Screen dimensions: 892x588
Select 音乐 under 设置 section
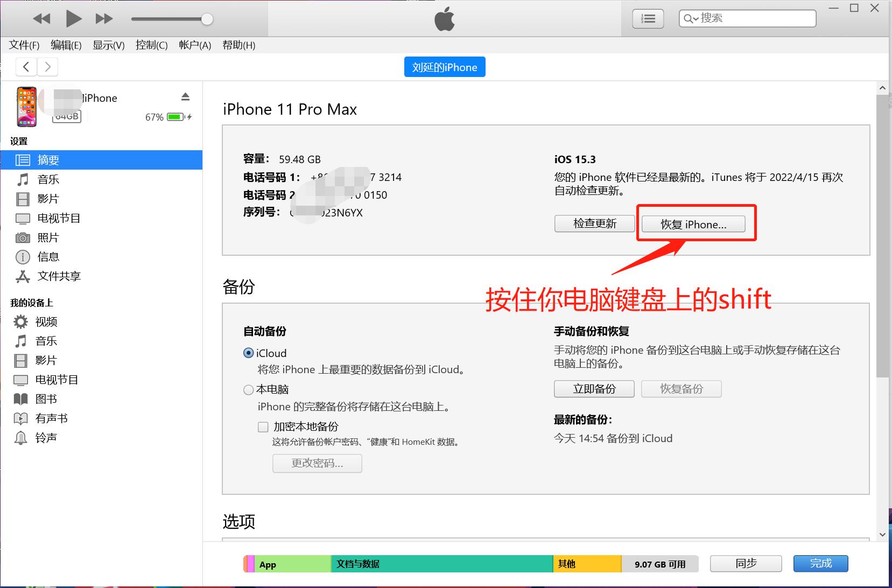click(101, 179)
